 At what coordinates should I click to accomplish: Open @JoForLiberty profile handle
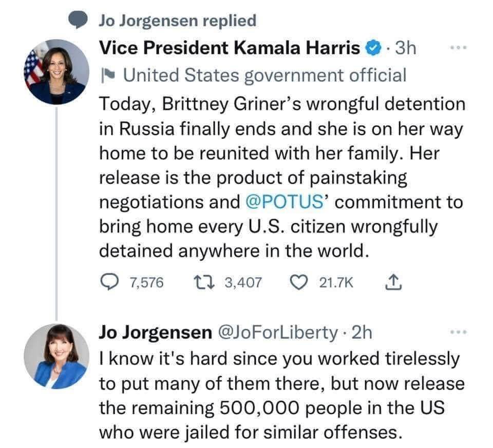pos(278,333)
